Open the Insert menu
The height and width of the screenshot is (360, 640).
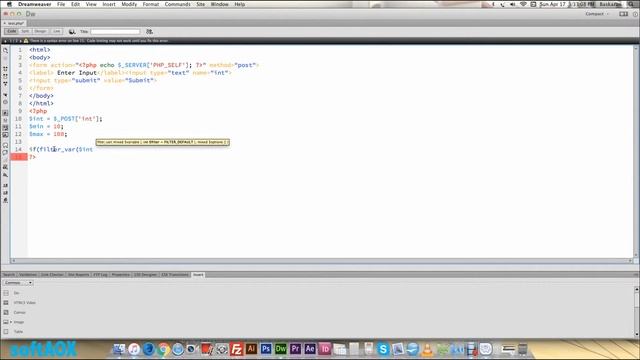[x=109, y=4]
